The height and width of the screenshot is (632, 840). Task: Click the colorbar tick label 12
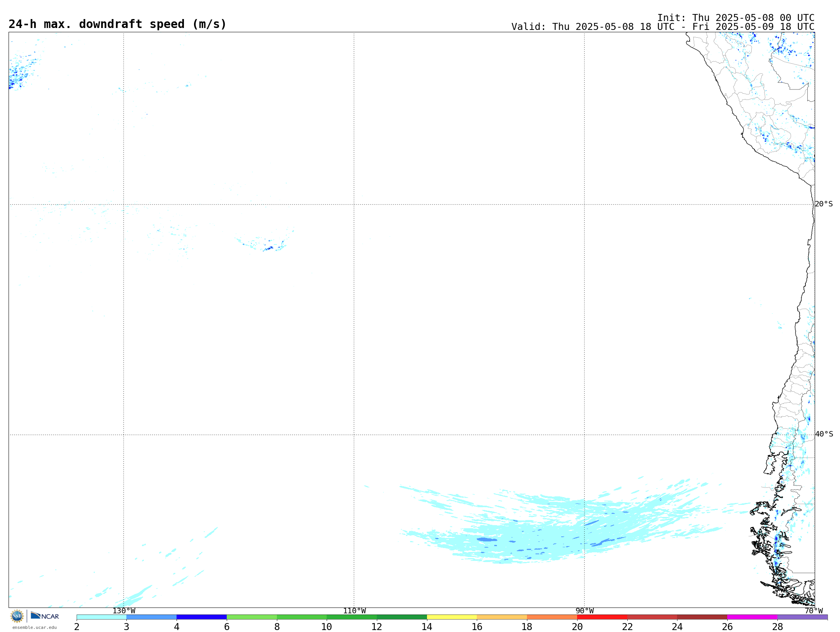(x=377, y=627)
